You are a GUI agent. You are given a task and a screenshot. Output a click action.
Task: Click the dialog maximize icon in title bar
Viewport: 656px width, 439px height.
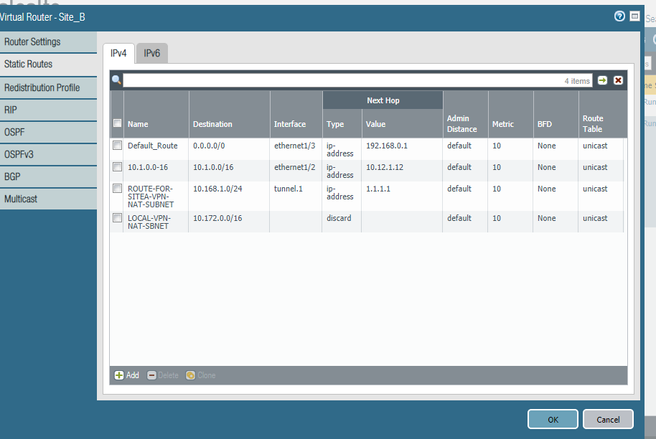[x=635, y=16]
